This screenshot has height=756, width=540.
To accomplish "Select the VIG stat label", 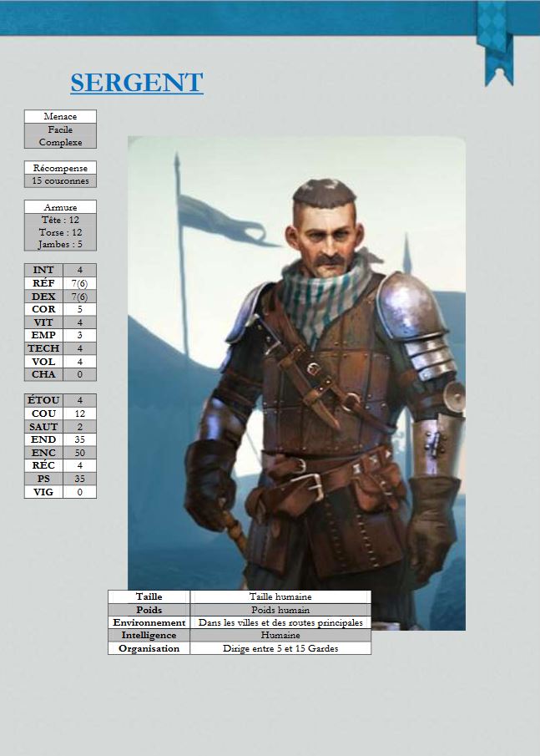I will [43, 492].
